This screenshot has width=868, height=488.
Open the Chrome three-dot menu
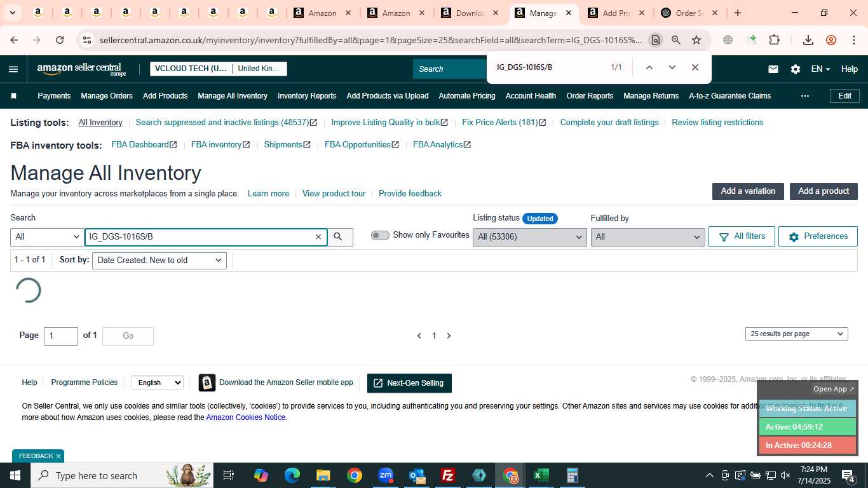pos(854,40)
